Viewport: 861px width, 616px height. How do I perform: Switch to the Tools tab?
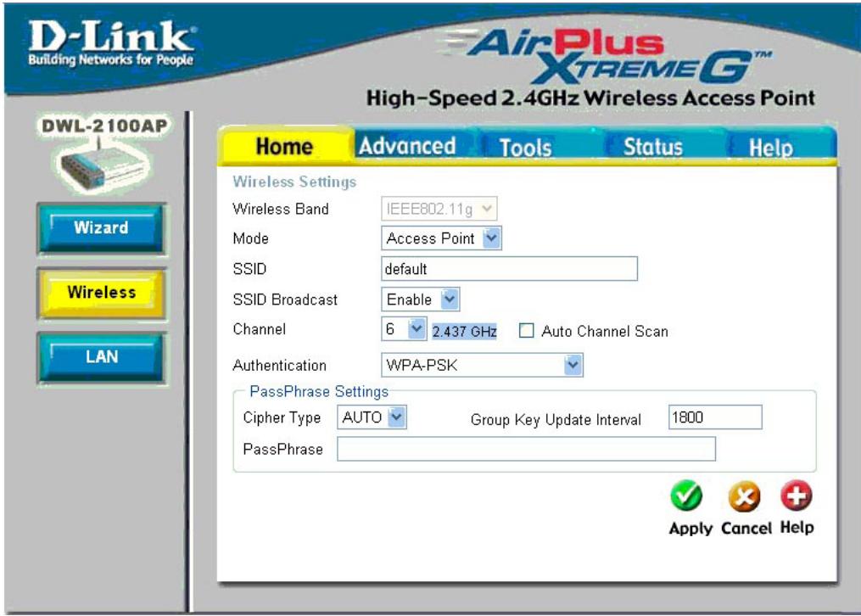click(525, 147)
